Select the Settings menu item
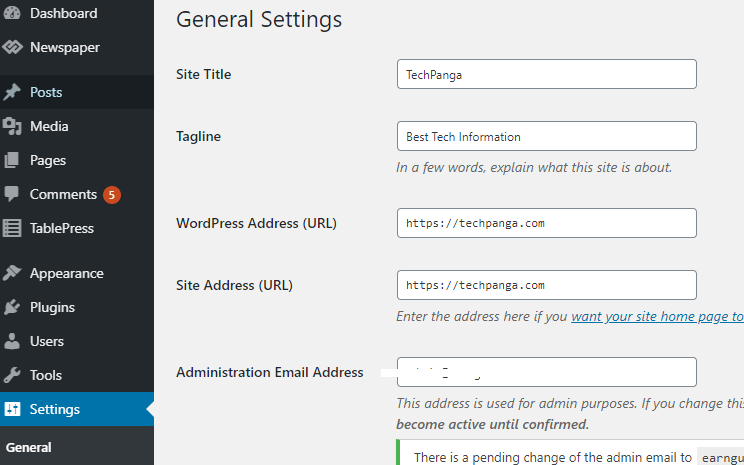This screenshot has height=465, width=744. pyautogui.click(x=77, y=409)
